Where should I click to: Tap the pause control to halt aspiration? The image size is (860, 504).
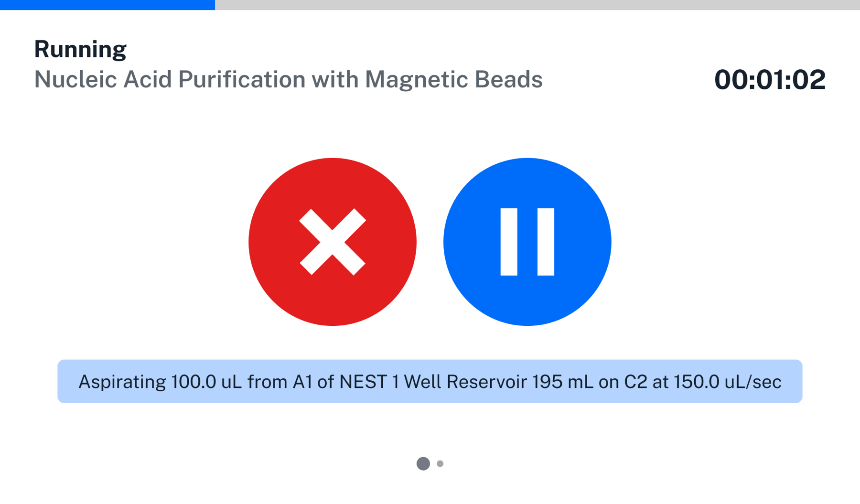point(527,242)
